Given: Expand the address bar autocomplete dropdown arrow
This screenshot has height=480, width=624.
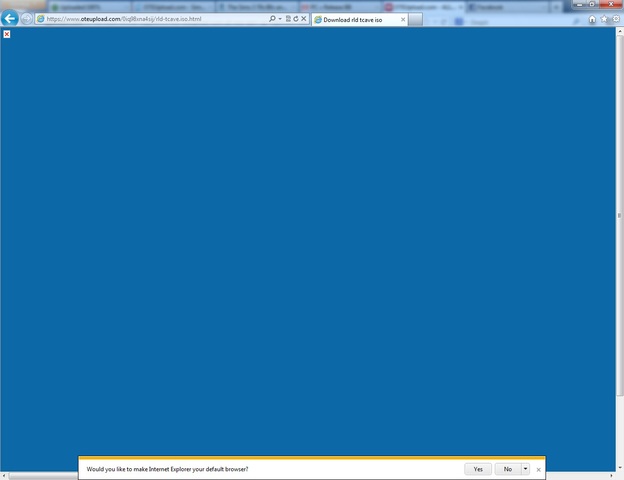Looking at the screenshot, I should (x=280, y=19).
